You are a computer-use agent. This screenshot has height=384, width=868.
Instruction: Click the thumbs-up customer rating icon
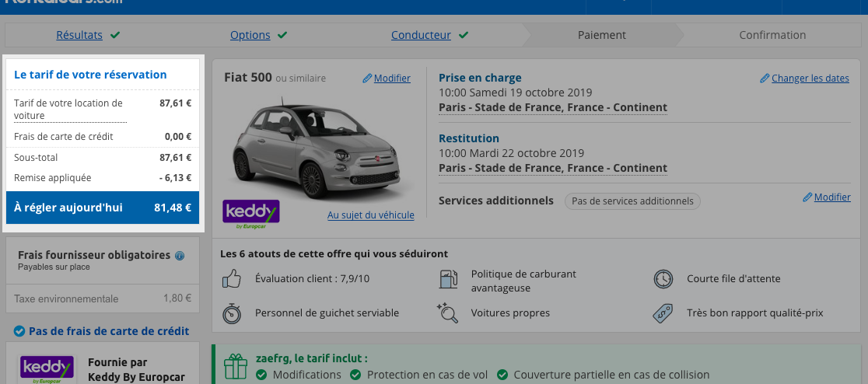pos(232,278)
